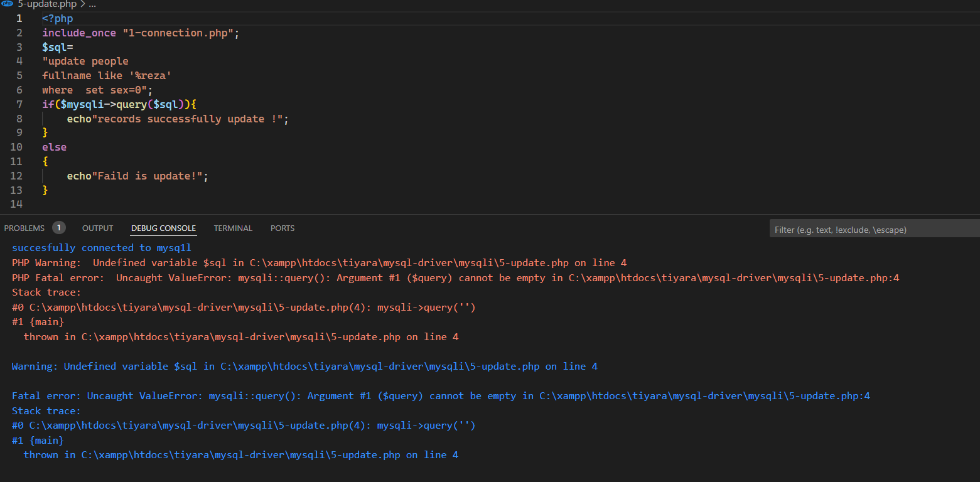Click line number 7 in the gutter
The image size is (980, 482).
tap(19, 104)
